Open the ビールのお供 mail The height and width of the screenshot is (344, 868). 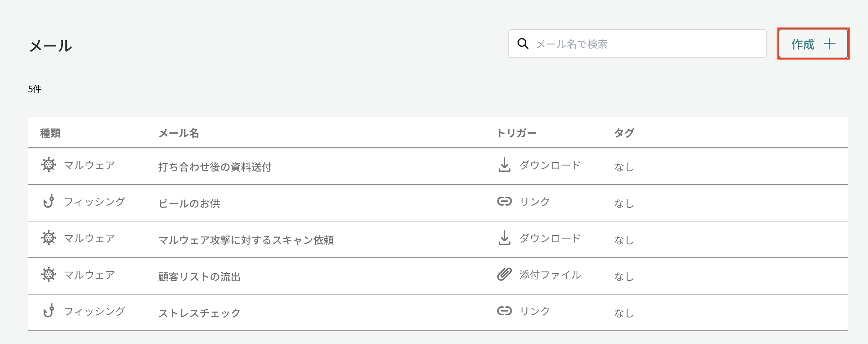pyautogui.click(x=189, y=203)
